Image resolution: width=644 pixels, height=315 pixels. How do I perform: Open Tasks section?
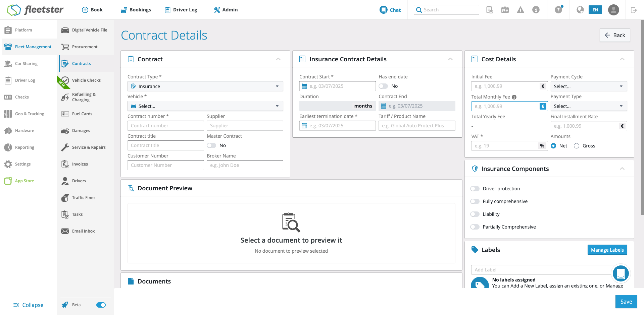click(86, 214)
